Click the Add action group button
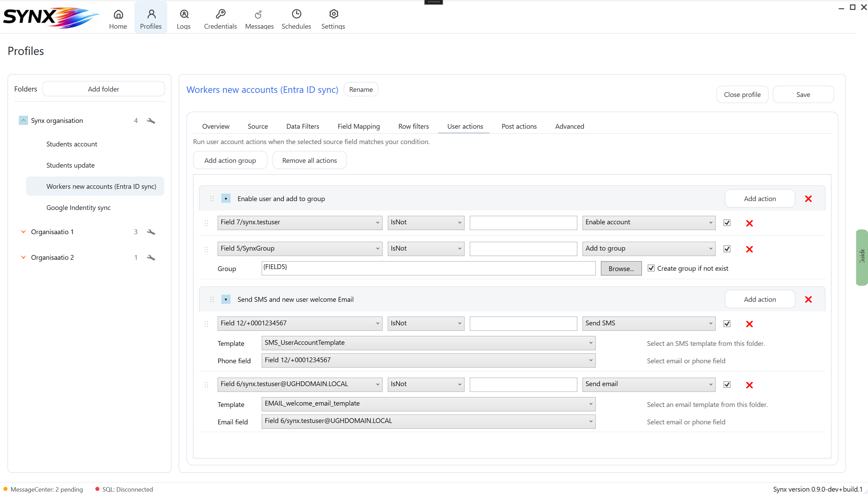The image size is (868, 494). [230, 160]
